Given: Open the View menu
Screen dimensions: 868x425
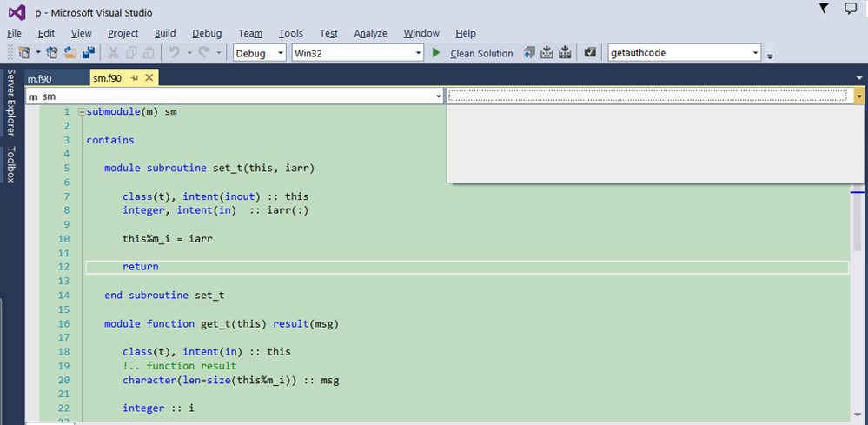Looking at the screenshot, I should (x=82, y=33).
